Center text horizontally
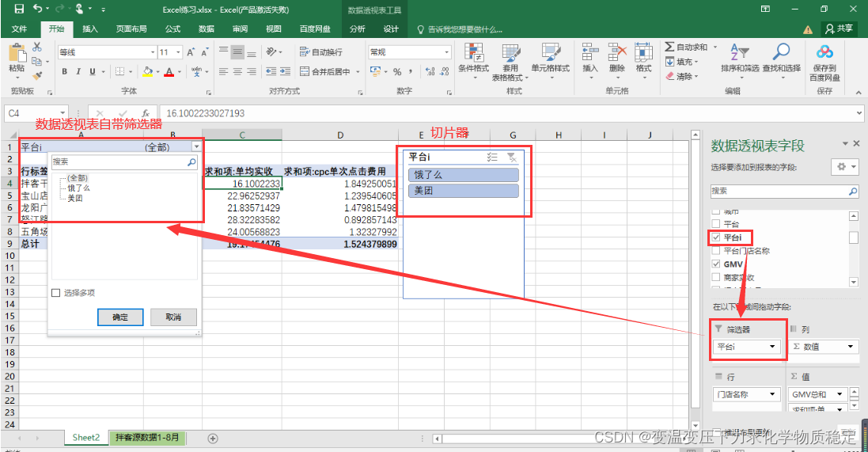This screenshot has height=452, width=868. pos(237,71)
